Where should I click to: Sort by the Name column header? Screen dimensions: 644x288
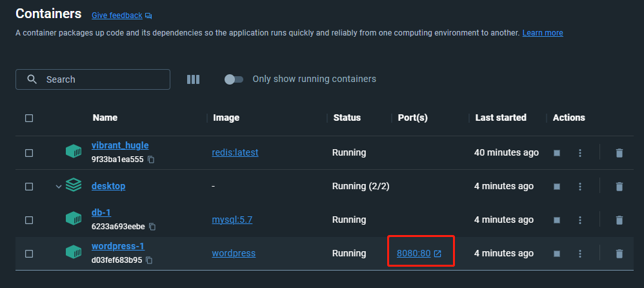(105, 118)
